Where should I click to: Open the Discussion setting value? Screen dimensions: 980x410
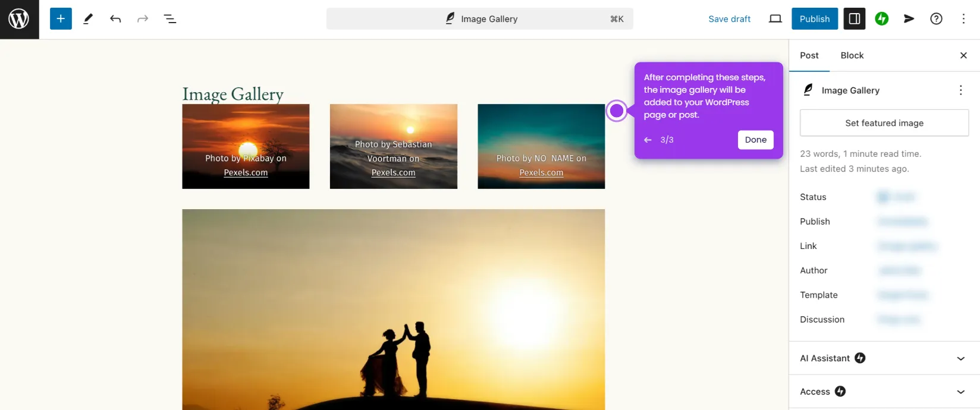tap(899, 320)
